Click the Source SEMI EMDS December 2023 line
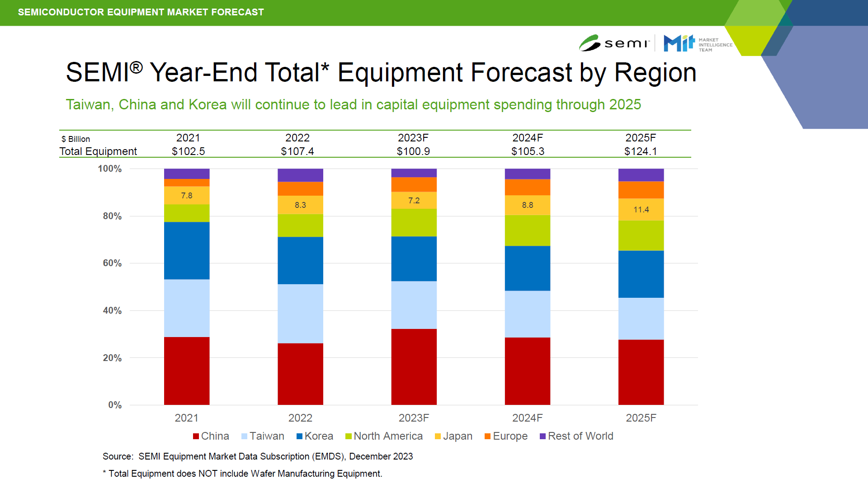 [x=258, y=456]
